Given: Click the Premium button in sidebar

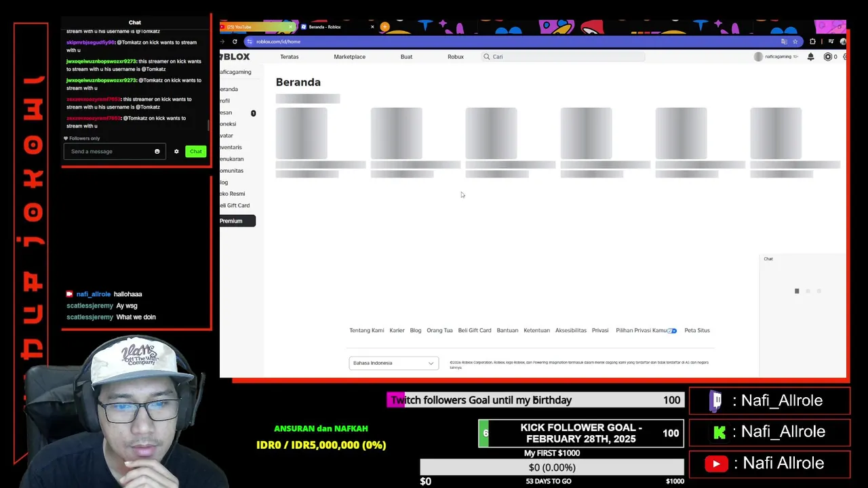Looking at the screenshot, I should [x=237, y=221].
